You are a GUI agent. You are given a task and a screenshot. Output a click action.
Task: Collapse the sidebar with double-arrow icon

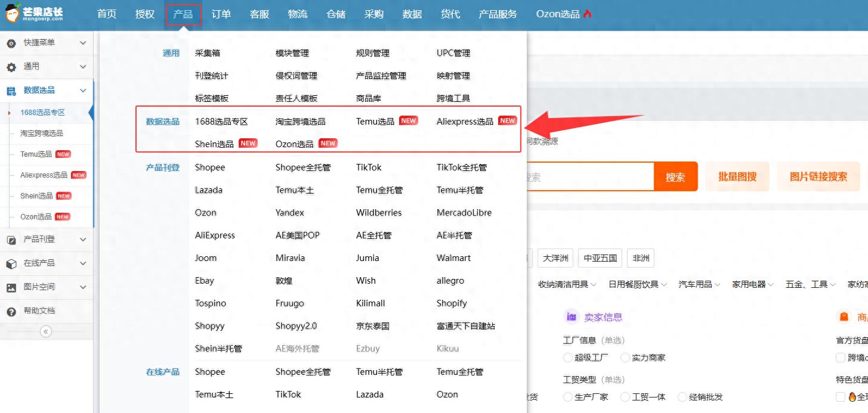46,331
